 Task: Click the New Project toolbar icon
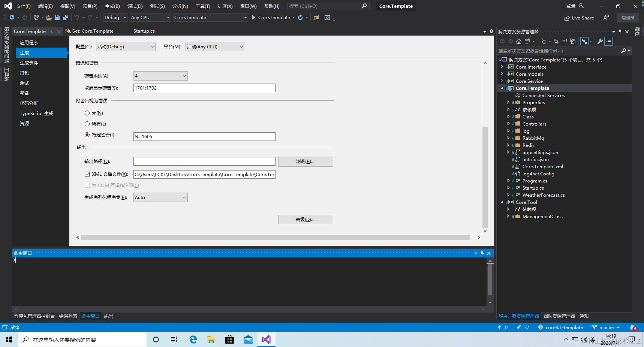coord(36,18)
